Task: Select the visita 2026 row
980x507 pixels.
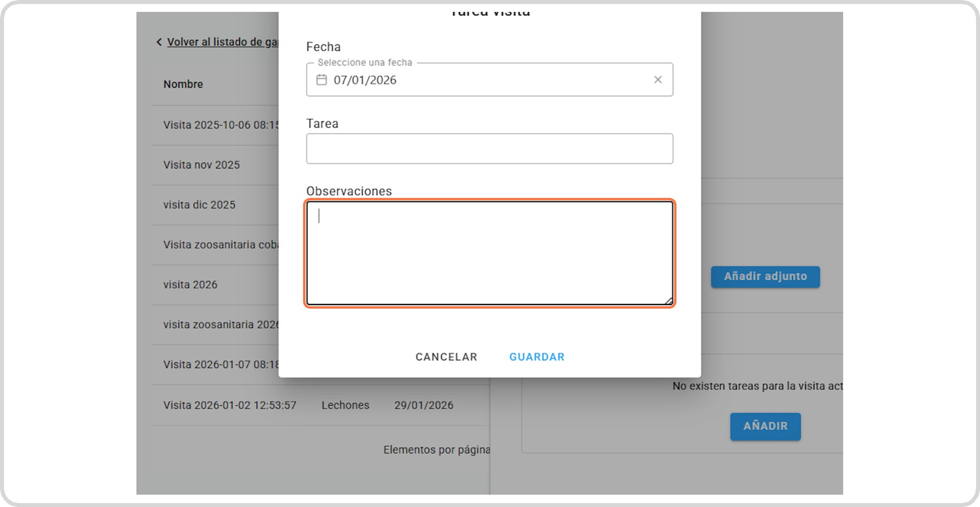Action: (191, 285)
